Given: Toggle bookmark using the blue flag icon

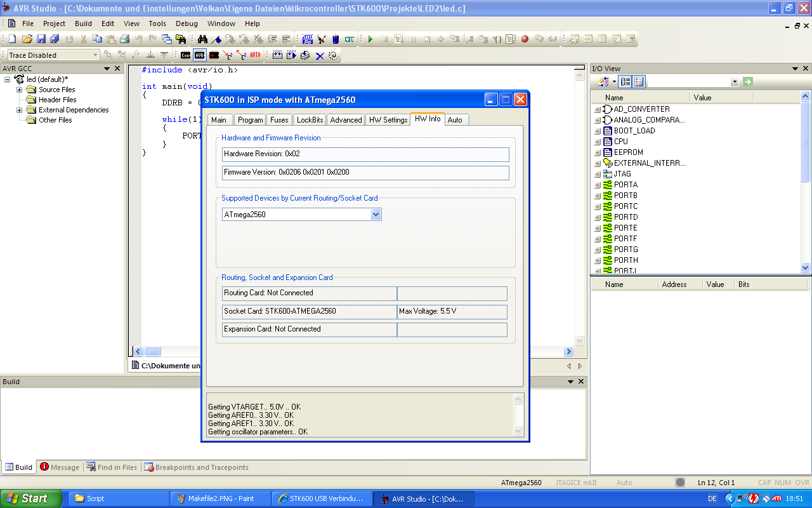Looking at the screenshot, I should (217, 39).
